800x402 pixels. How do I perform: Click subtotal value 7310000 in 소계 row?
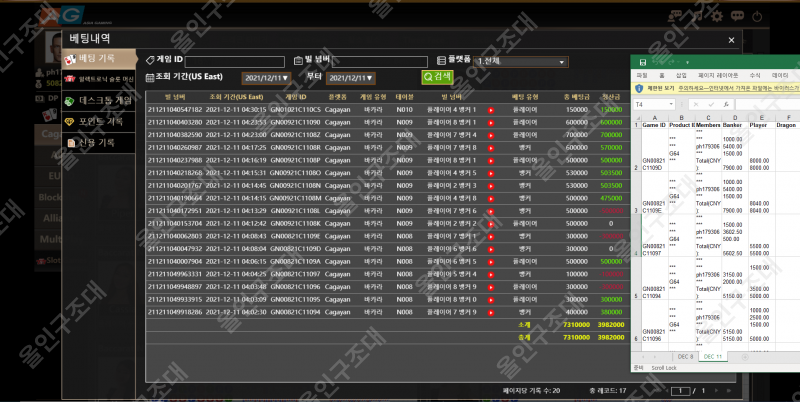click(x=577, y=325)
